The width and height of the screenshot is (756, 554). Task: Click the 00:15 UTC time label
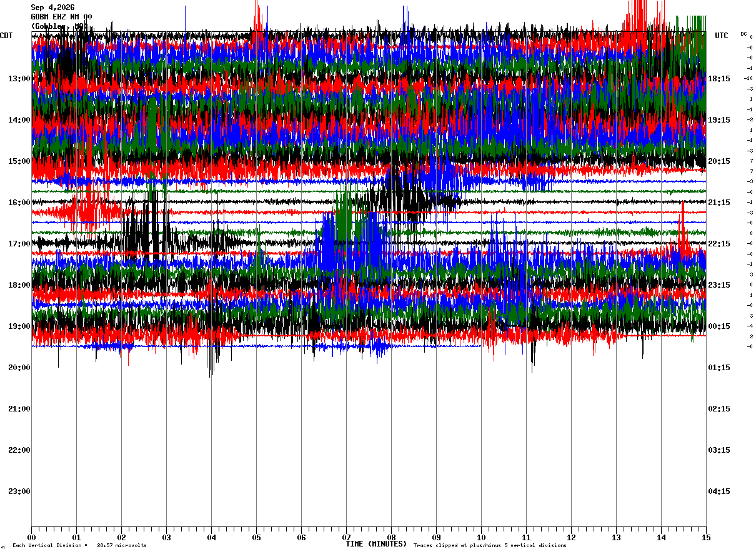coord(719,326)
